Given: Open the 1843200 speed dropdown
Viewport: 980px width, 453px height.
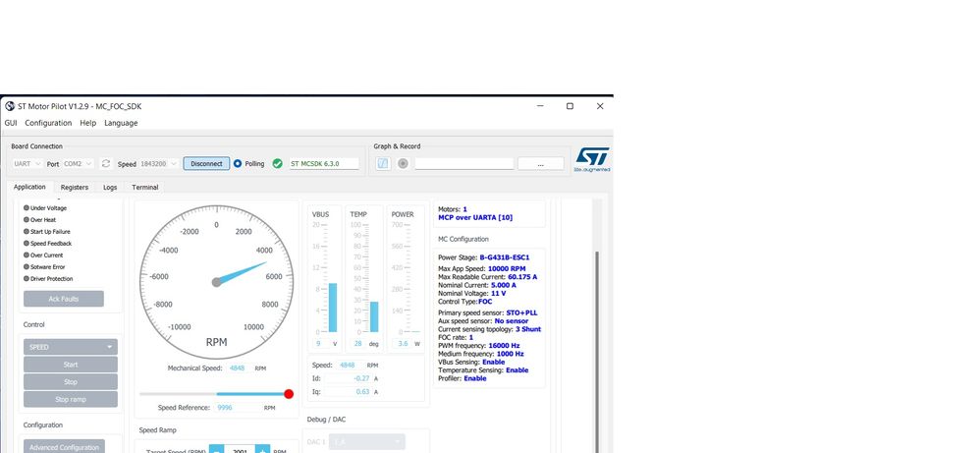Looking at the screenshot, I should pos(158,163).
